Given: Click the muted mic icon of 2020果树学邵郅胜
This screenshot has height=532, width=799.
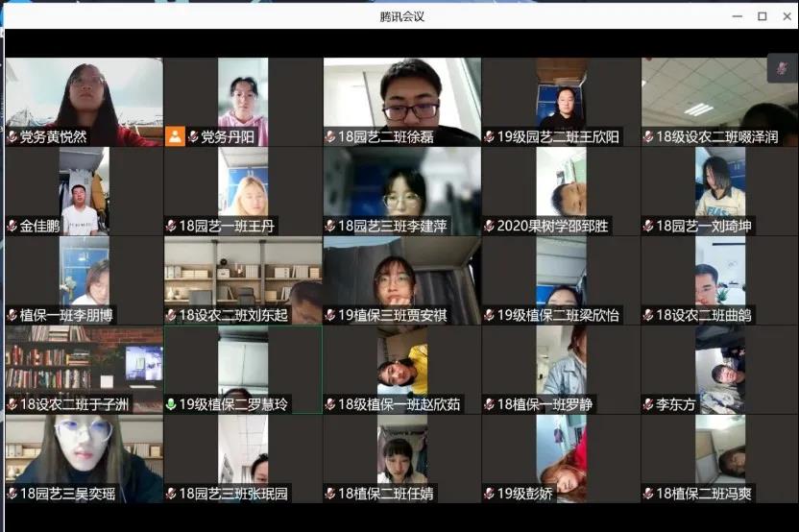Looking at the screenshot, I should pos(489,226).
